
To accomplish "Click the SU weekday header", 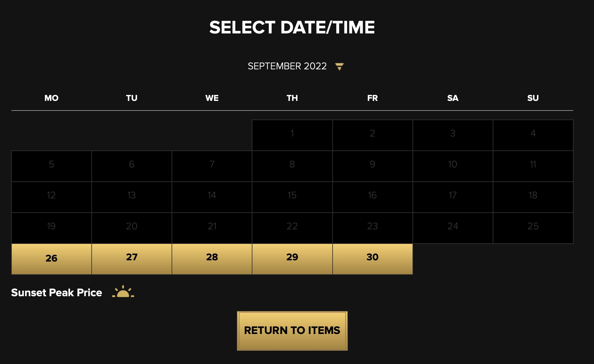I will (x=533, y=98).
